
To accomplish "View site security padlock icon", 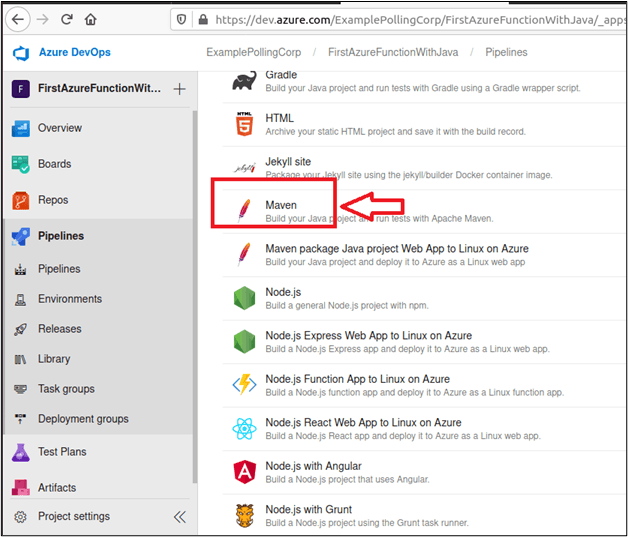I will pyautogui.click(x=203, y=19).
